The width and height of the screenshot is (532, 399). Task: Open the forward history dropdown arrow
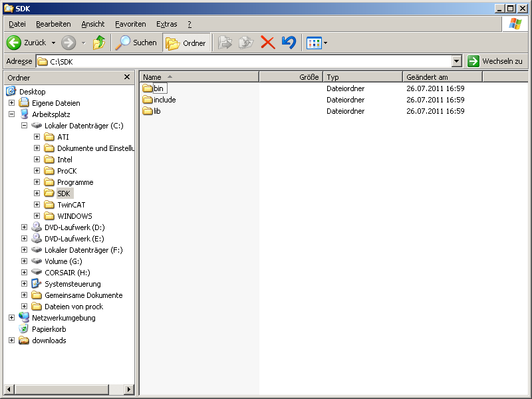point(84,43)
